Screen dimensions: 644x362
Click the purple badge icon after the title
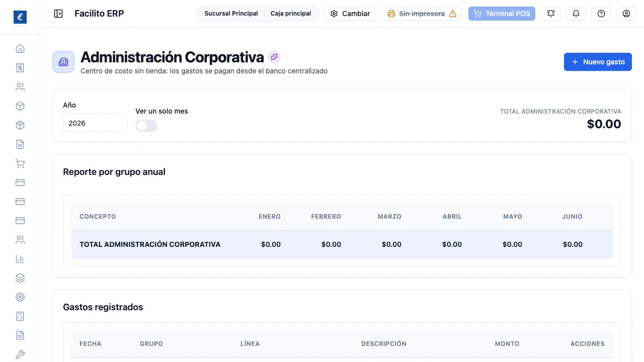(274, 57)
